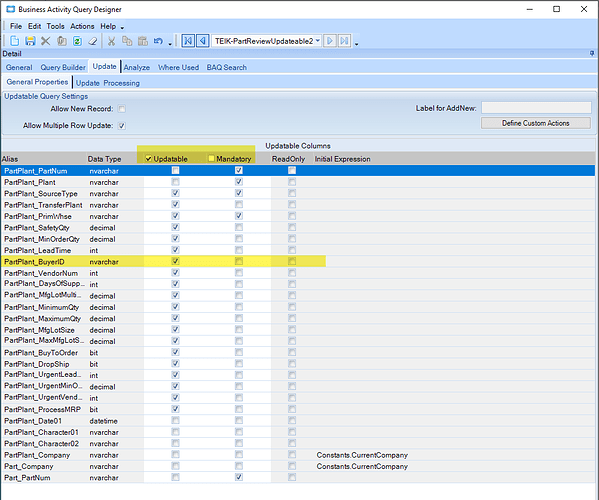599x500 pixels.
Task: Click the New document toolbar icon
Action: coord(15,41)
